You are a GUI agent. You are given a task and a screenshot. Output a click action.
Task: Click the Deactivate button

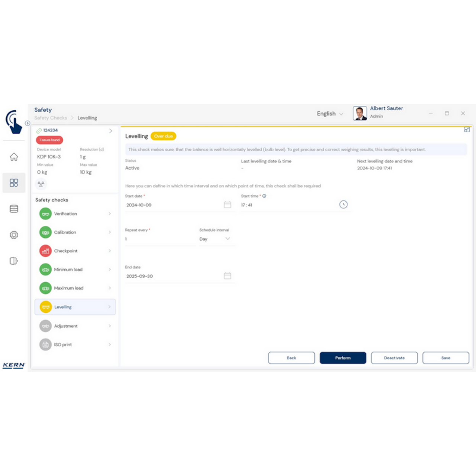coord(394,358)
